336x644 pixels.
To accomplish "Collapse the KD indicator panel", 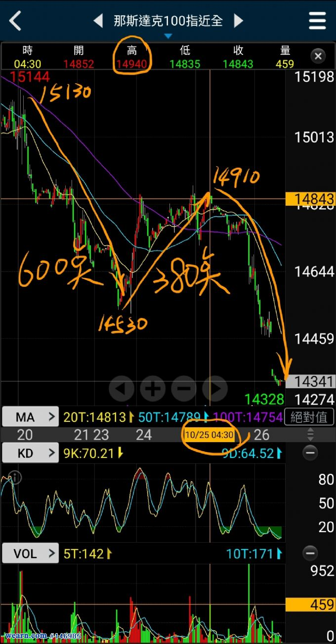I will [310, 453].
